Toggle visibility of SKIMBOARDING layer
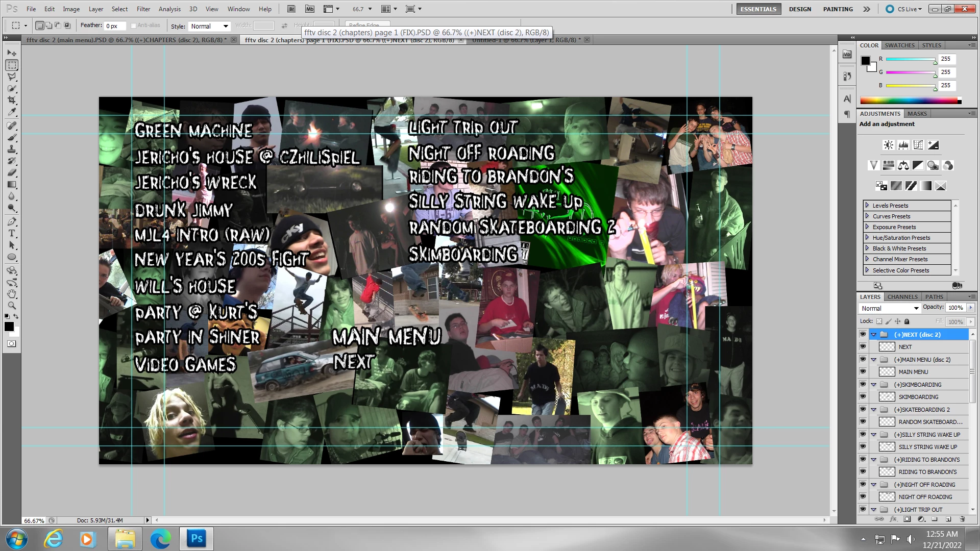 pyautogui.click(x=863, y=397)
